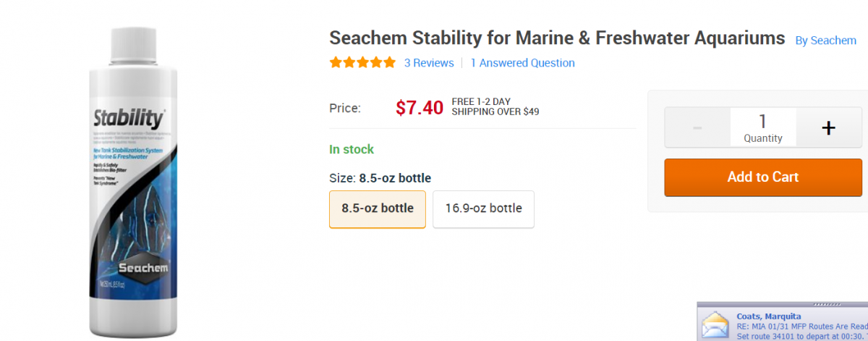The image size is (868, 341).
Task: Visit the By Seachem brand link
Action: click(x=825, y=41)
